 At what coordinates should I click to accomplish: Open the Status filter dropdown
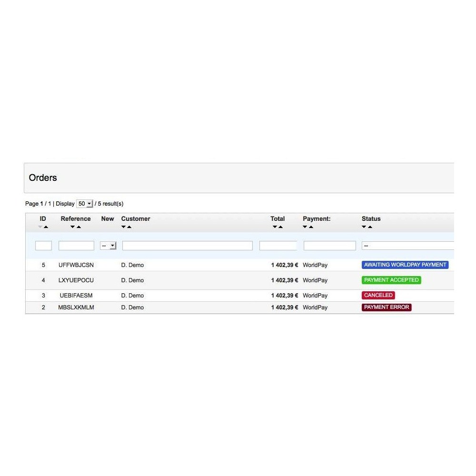point(408,246)
